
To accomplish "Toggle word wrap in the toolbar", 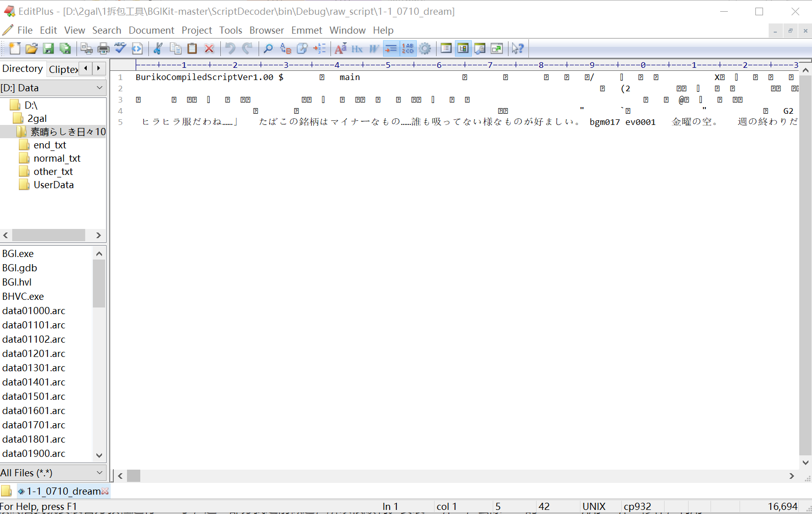I will [391, 48].
